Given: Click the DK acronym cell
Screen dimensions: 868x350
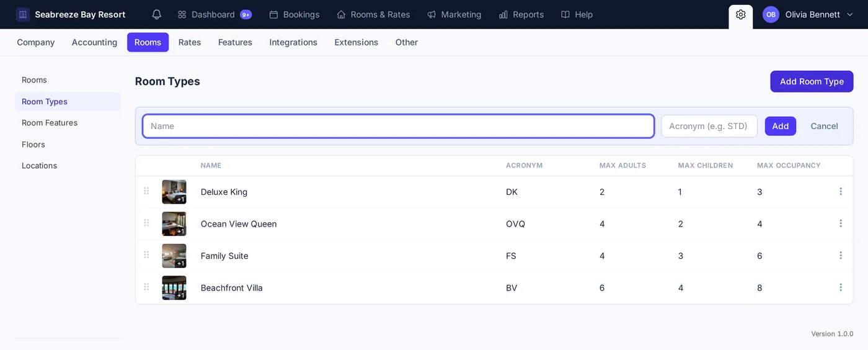Looking at the screenshot, I should [511, 192].
